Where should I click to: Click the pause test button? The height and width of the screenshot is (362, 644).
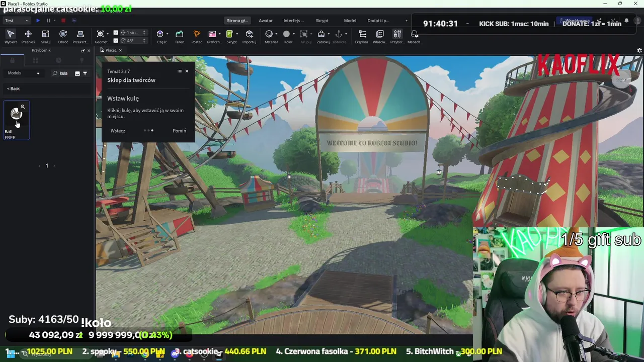click(x=48, y=21)
